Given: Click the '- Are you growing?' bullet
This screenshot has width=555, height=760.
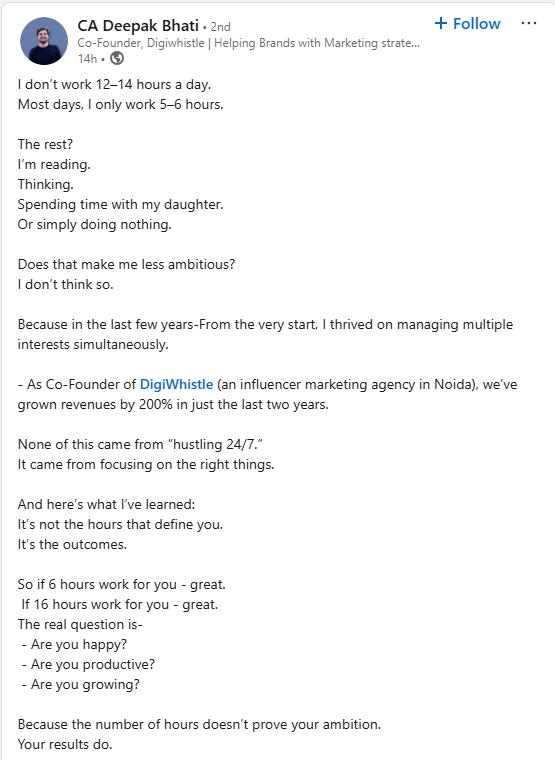Looking at the screenshot, I should [x=80, y=684].
